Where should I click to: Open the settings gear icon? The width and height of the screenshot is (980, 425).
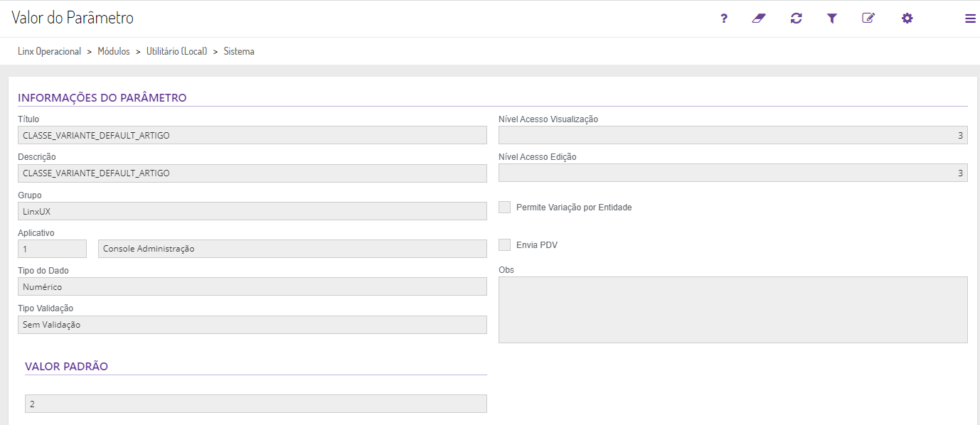(x=907, y=18)
